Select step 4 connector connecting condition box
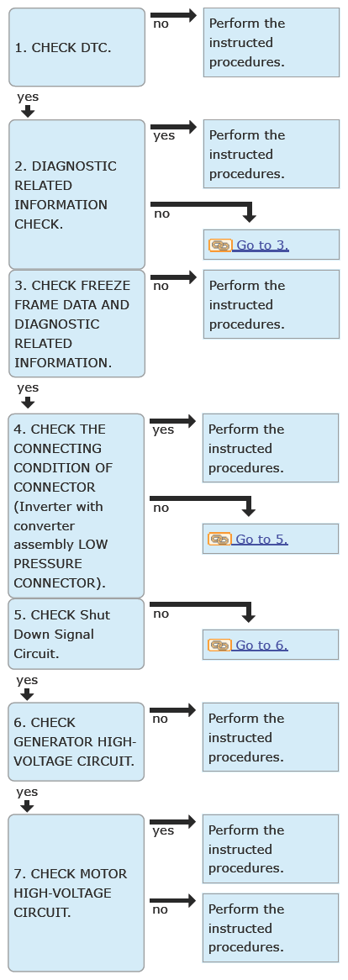This screenshot has width=348, height=980. tap(76, 506)
